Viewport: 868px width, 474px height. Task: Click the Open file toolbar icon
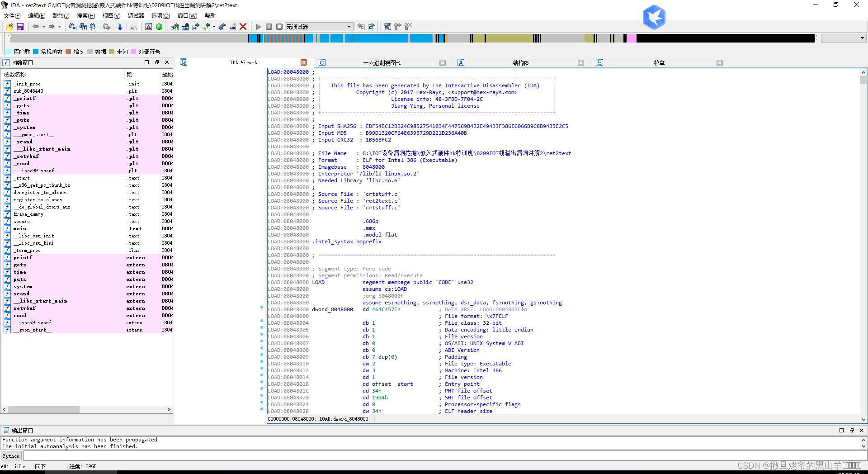pos(9,27)
